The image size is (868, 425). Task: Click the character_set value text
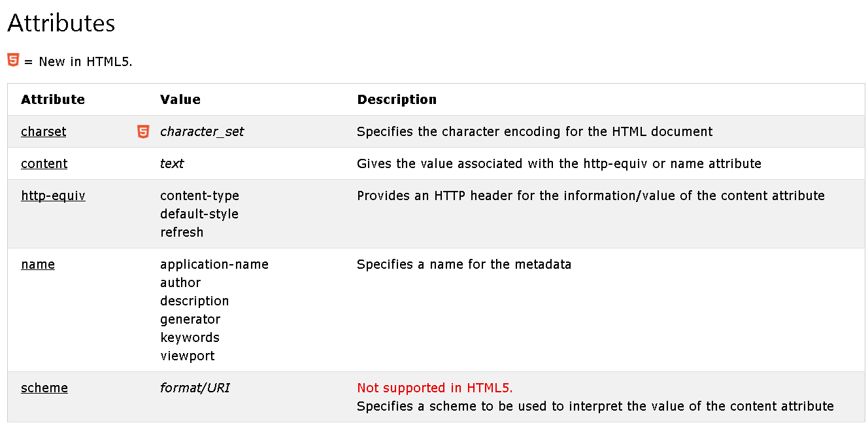202,131
